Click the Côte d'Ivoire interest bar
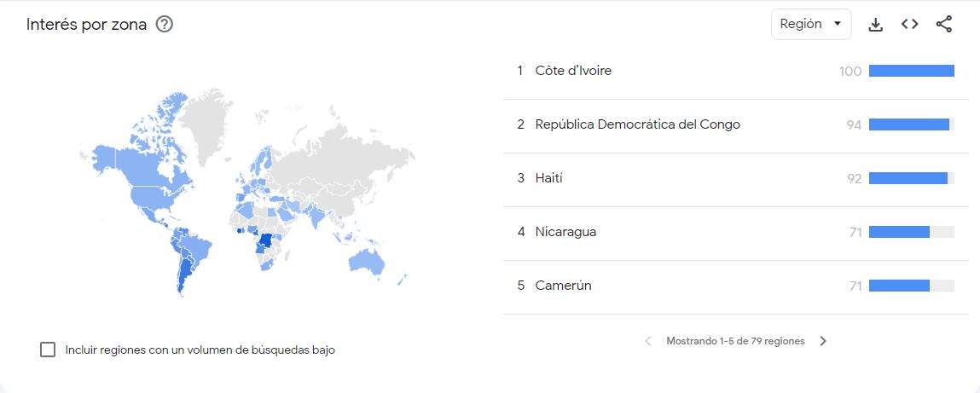The height and width of the screenshot is (393, 980). tap(911, 71)
